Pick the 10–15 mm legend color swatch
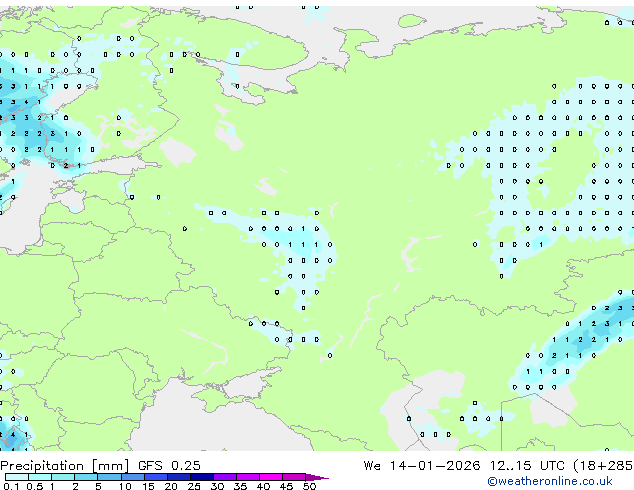 tap(132, 477)
